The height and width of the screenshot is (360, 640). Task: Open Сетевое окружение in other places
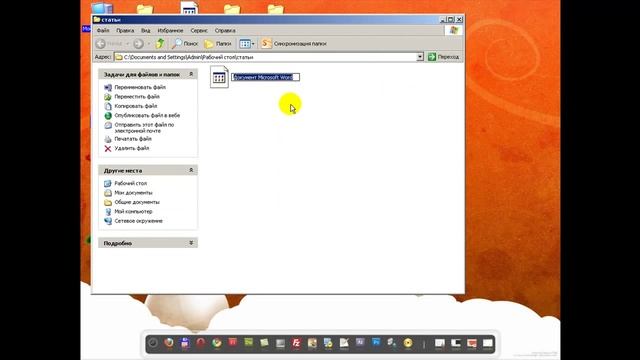tap(138, 221)
